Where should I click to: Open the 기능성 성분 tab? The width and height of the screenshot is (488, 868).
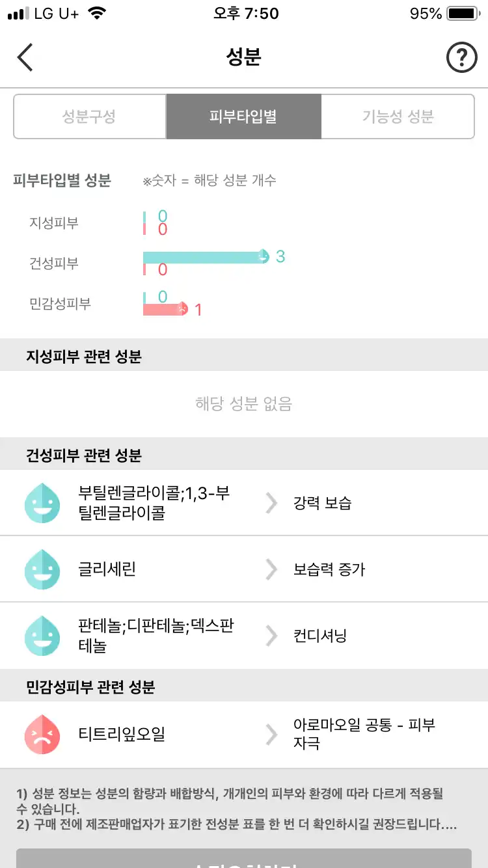(398, 116)
